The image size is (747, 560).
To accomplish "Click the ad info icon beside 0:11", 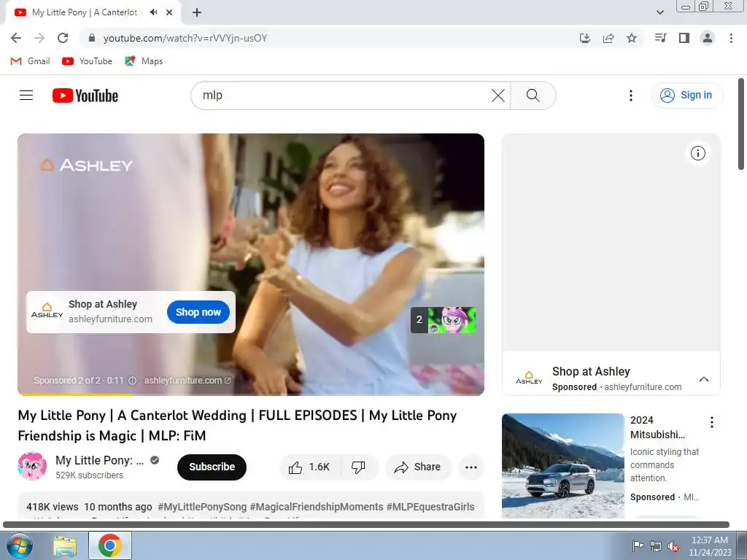I will tap(133, 381).
